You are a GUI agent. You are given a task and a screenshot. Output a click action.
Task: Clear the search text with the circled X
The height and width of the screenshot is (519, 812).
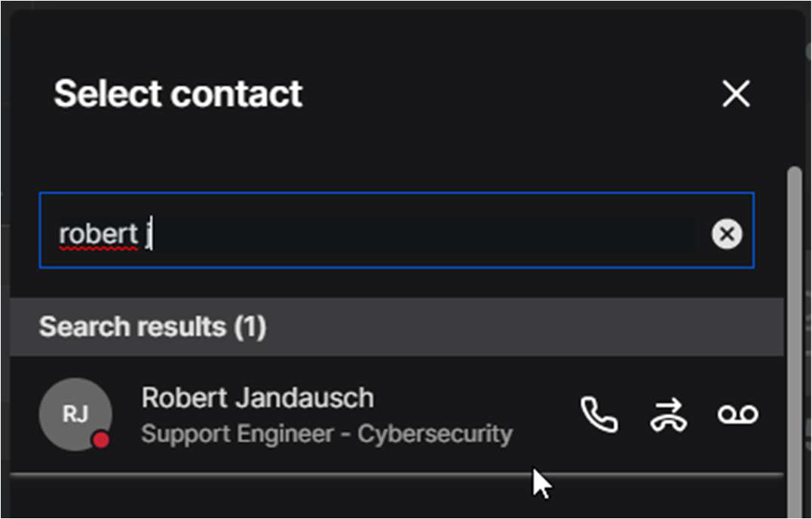tap(727, 234)
